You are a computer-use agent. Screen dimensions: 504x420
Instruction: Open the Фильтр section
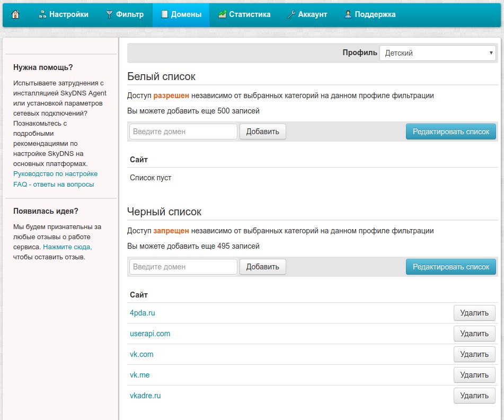click(125, 14)
